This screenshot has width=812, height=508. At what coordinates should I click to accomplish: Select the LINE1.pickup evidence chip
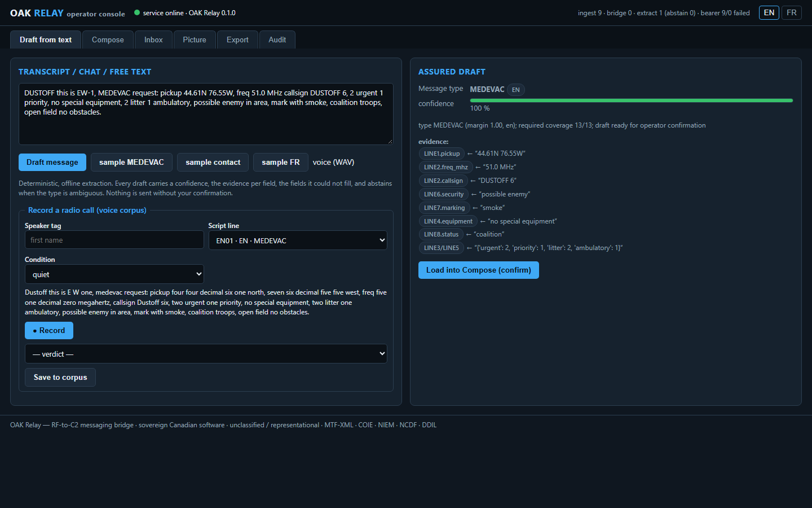point(442,154)
